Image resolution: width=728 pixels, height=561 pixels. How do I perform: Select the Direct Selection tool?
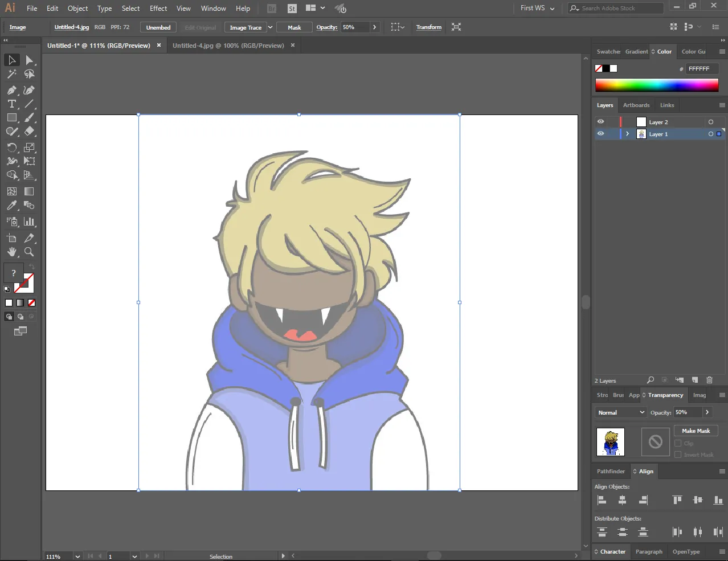click(x=30, y=60)
